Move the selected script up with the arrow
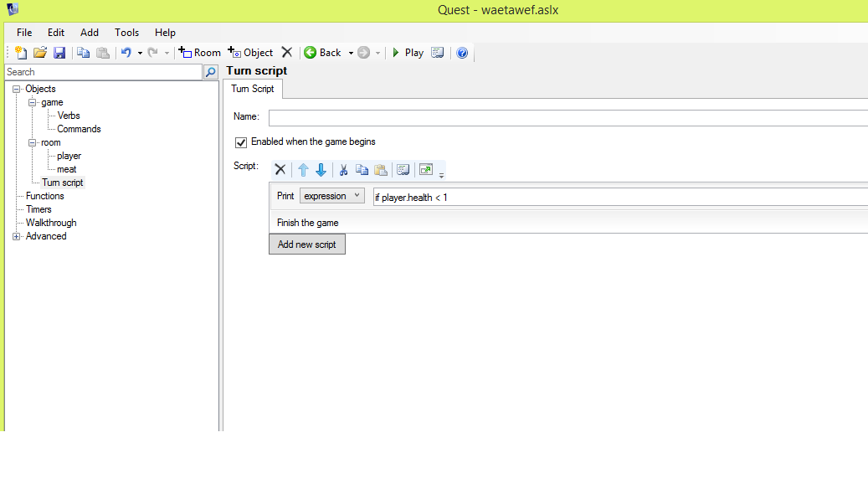Screen dimensions: 868x494 click(303, 170)
